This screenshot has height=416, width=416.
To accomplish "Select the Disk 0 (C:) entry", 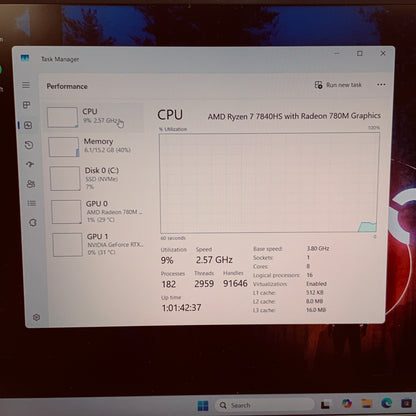I will click(x=96, y=178).
